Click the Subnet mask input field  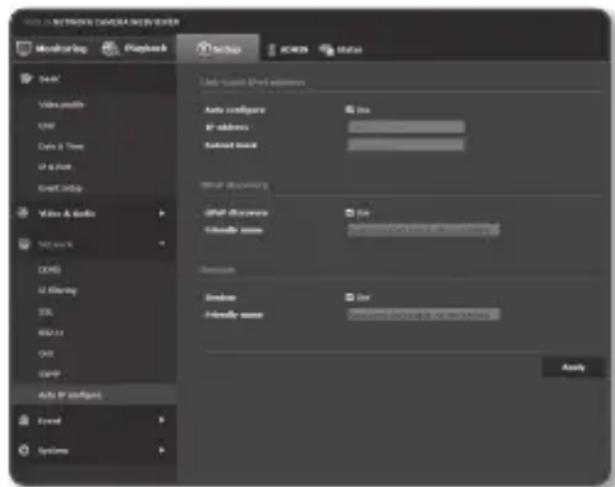click(406, 144)
